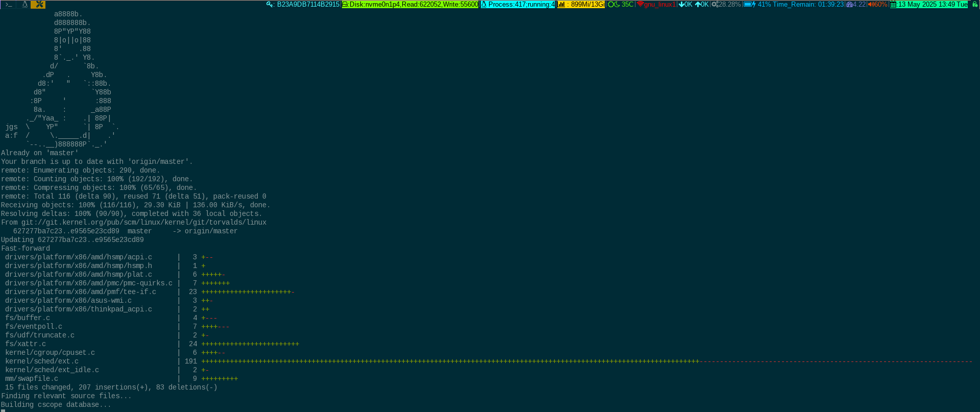Click the gnu_linux1 network name

[x=660, y=4]
